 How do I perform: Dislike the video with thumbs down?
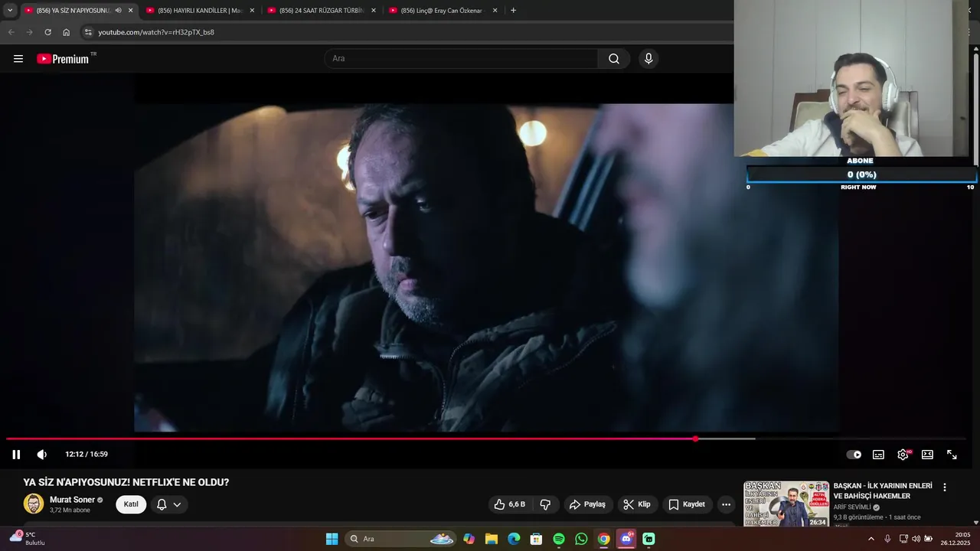click(545, 504)
